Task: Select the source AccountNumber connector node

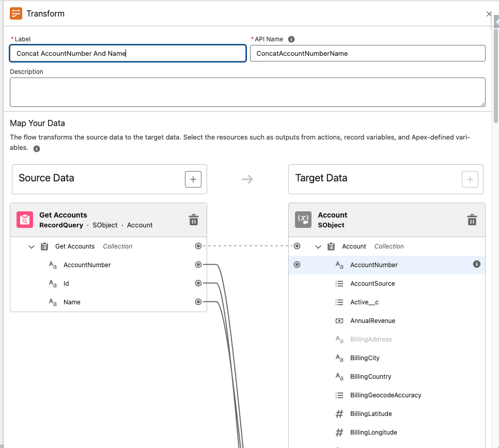Action: point(198,265)
